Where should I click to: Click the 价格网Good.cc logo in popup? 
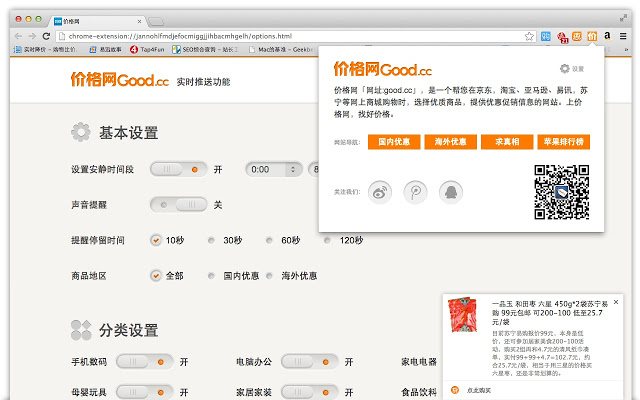(382, 69)
